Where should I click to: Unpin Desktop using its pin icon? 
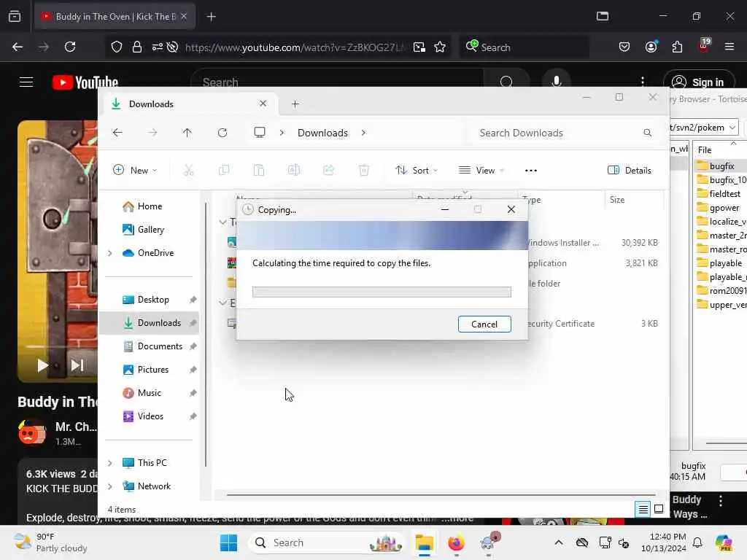[x=193, y=300]
